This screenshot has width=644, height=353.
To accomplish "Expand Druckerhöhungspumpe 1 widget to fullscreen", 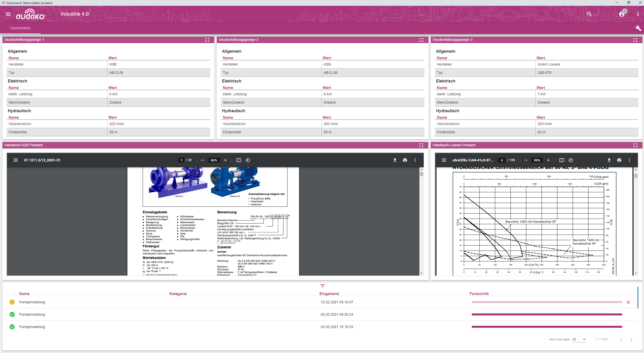I will 207,40.
